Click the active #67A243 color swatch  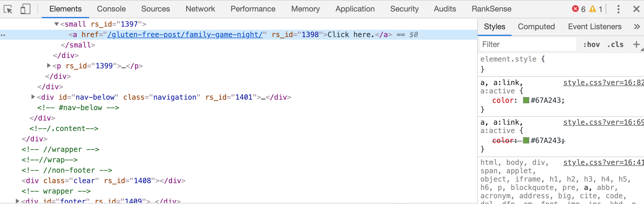(526, 100)
